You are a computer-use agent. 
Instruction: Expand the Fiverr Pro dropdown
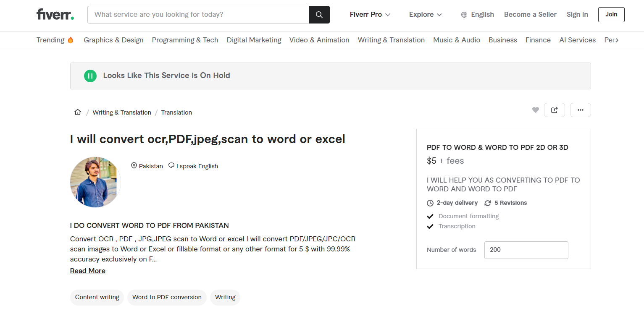[370, 15]
